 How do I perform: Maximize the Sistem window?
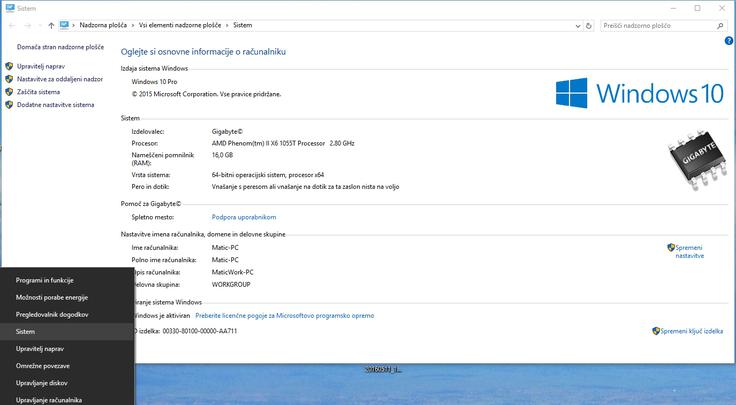coord(698,8)
